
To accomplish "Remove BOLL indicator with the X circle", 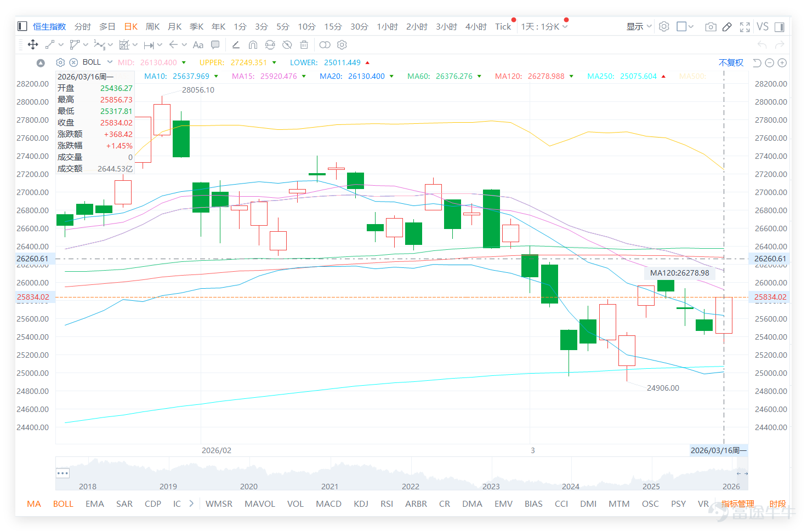I will click(x=73, y=62).
